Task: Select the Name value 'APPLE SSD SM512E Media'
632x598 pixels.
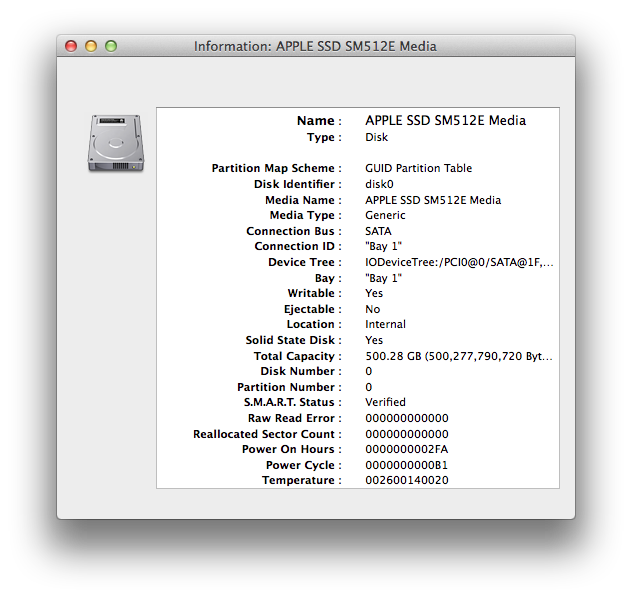Action: pos(445,120)
